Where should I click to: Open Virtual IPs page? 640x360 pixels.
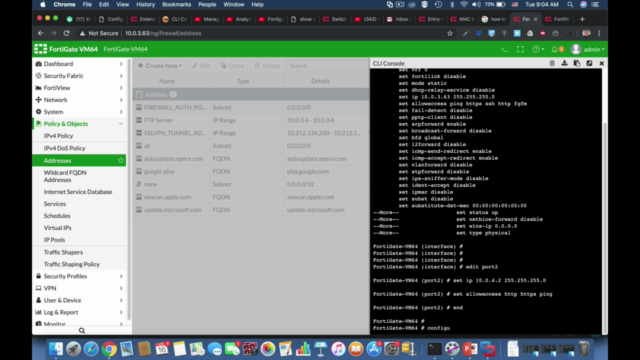pos(58,228)
